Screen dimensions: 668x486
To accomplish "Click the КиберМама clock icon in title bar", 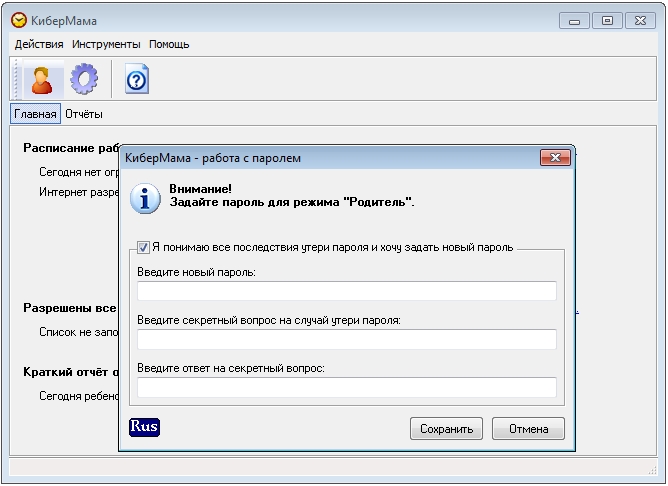I will (x=18, y=20).
